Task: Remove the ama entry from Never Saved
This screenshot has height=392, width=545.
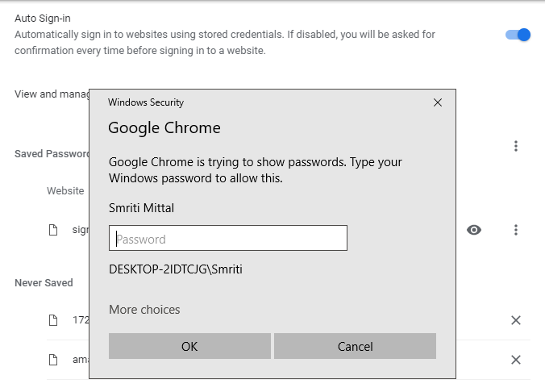Action: click(x=516, y=360)
